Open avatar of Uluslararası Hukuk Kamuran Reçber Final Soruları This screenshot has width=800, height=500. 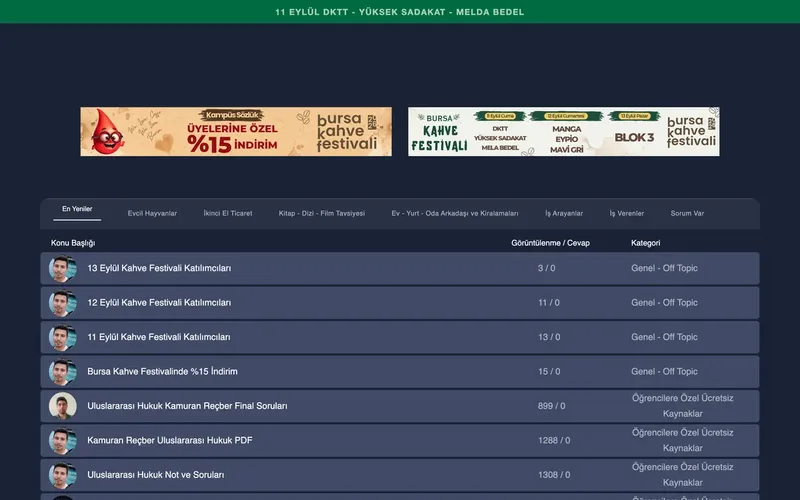coord(63,406)
